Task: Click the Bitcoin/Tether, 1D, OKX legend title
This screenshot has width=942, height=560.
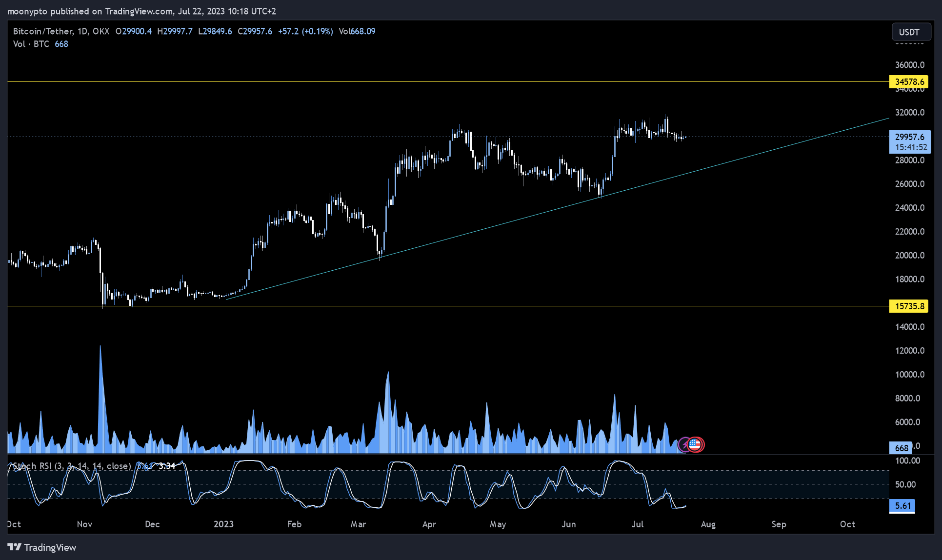Action: coord(61,31)
